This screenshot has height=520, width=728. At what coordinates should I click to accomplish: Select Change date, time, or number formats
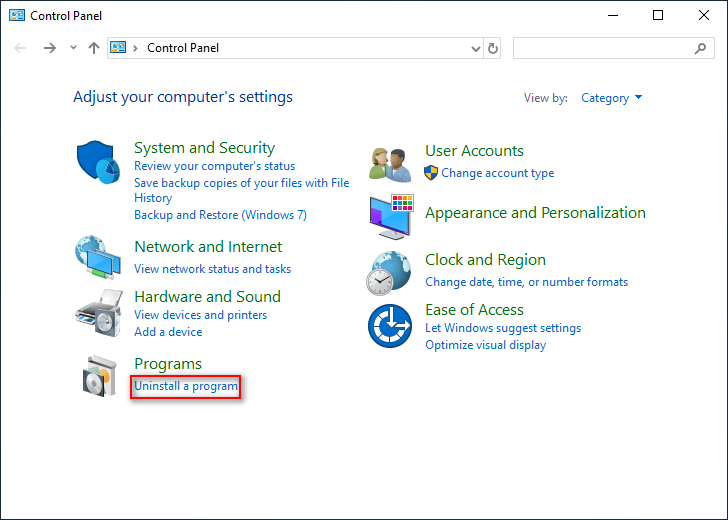click(526, 282)
